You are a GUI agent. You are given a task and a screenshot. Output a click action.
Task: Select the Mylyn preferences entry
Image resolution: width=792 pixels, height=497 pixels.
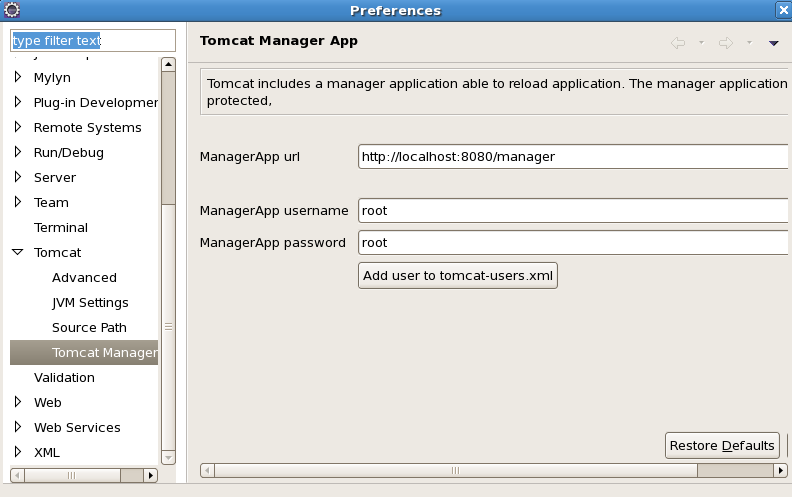pos(52,77)
